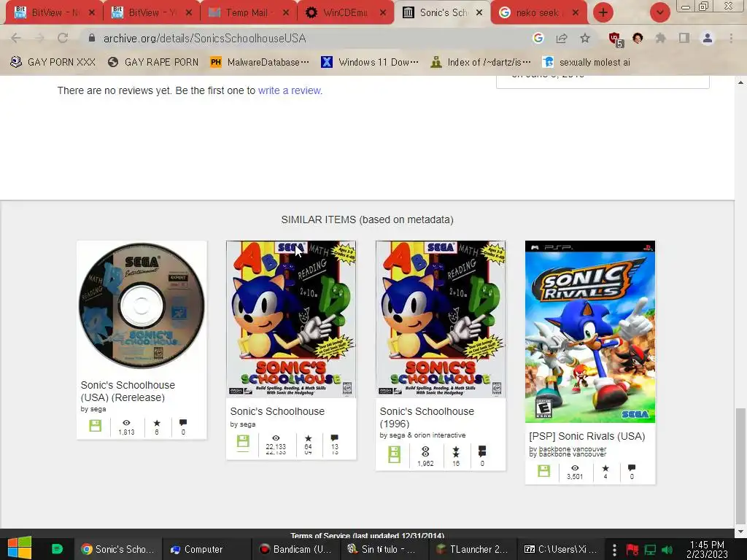Viewport: 747px width, 560px height.
Task: Click the views eye icon on the Rerelease card
Action: [126, 423]
